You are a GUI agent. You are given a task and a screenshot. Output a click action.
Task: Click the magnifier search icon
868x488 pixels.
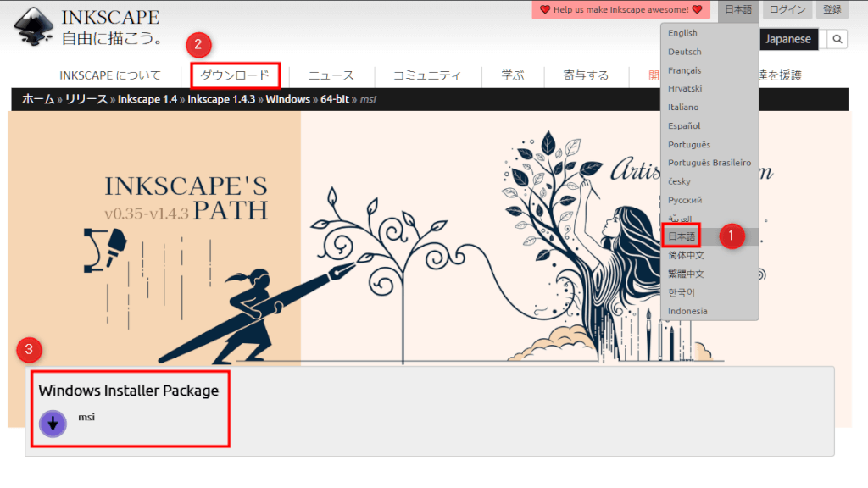(837, 39)
